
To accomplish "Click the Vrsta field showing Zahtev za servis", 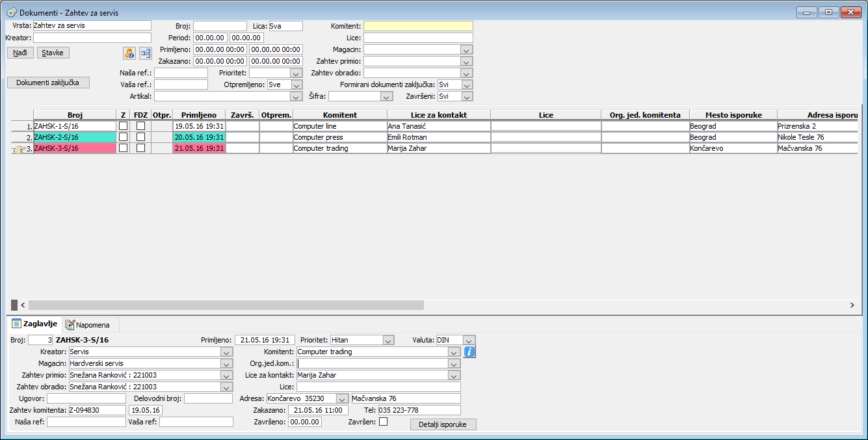I will (92, 26).
